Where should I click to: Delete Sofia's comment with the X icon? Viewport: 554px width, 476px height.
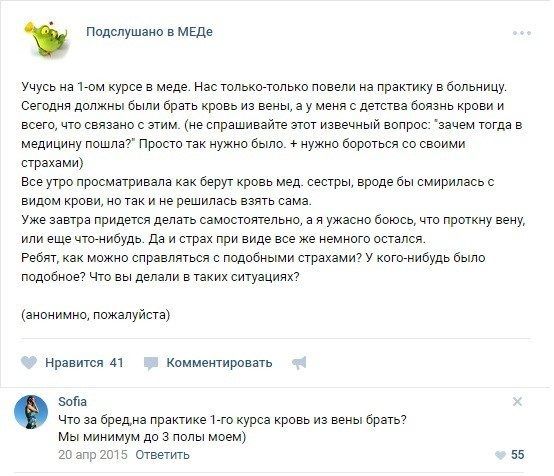(517, 401)
